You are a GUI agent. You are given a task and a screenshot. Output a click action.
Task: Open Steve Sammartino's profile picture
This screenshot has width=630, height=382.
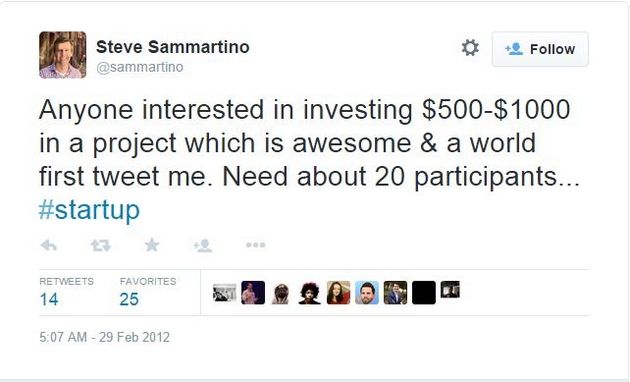pyautogui.click(x=63, y=55)
